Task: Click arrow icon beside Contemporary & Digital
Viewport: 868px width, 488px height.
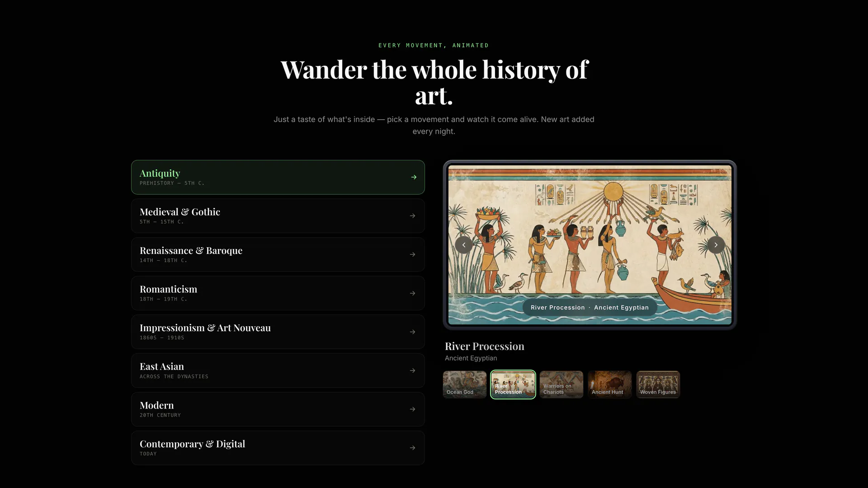Action: point(412,448)
